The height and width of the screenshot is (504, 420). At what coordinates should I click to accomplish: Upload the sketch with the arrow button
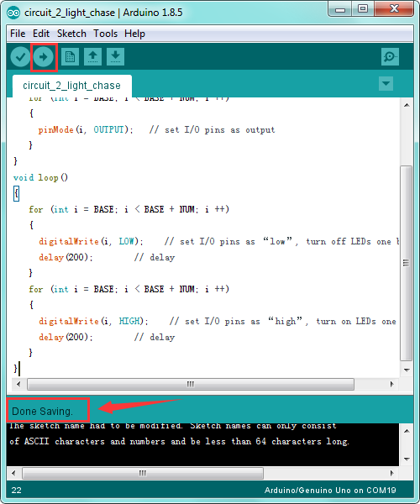[x=44, y=57]
